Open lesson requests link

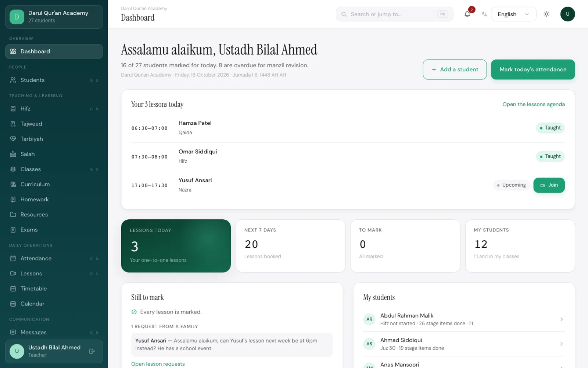point(158,364)
